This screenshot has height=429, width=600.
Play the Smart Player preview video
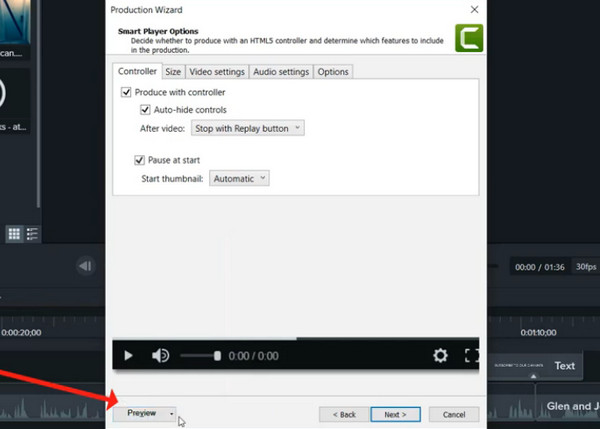128,356
